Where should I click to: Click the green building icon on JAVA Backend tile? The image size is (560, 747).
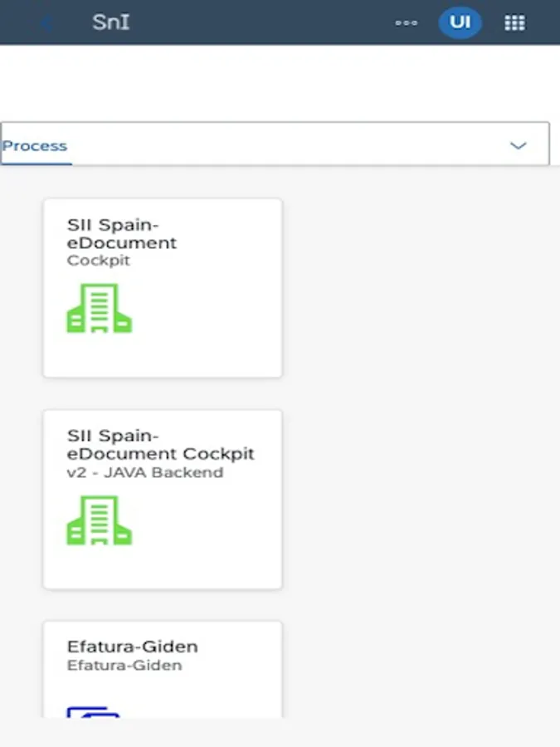pyautogui.click(x=99, y=520)
